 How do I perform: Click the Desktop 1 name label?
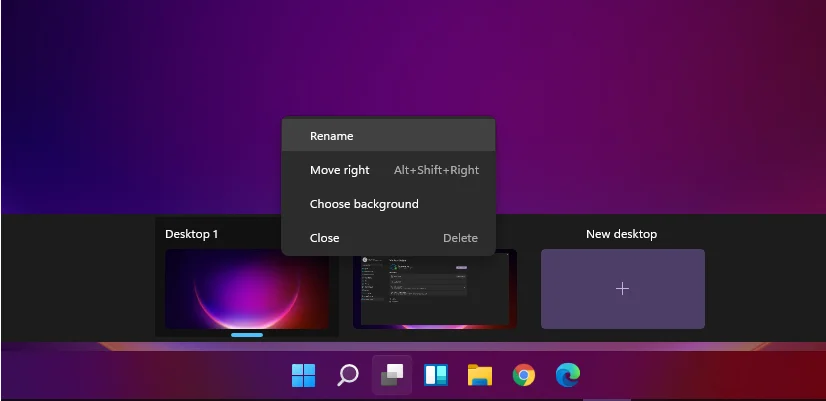click(192, 234)
